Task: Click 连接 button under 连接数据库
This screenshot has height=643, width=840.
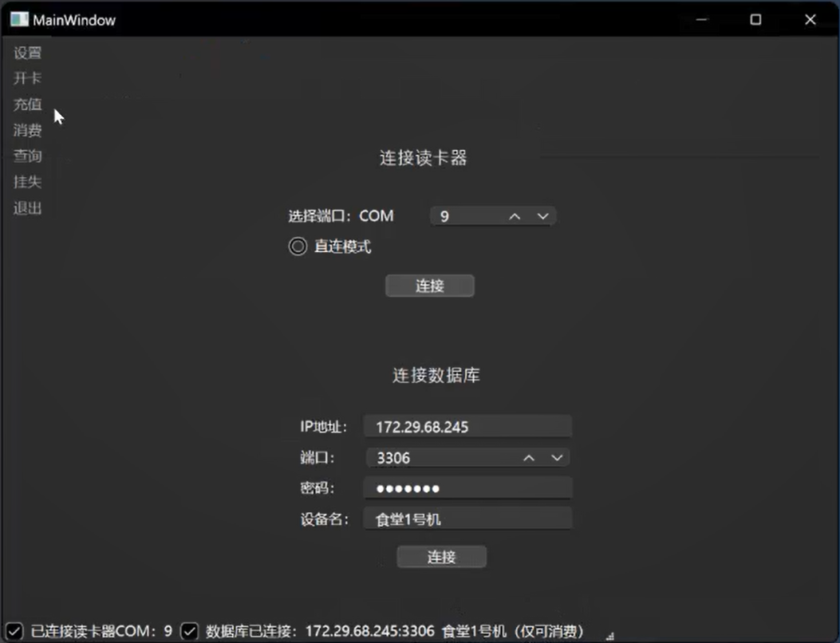Action: (x=440, y=556)
